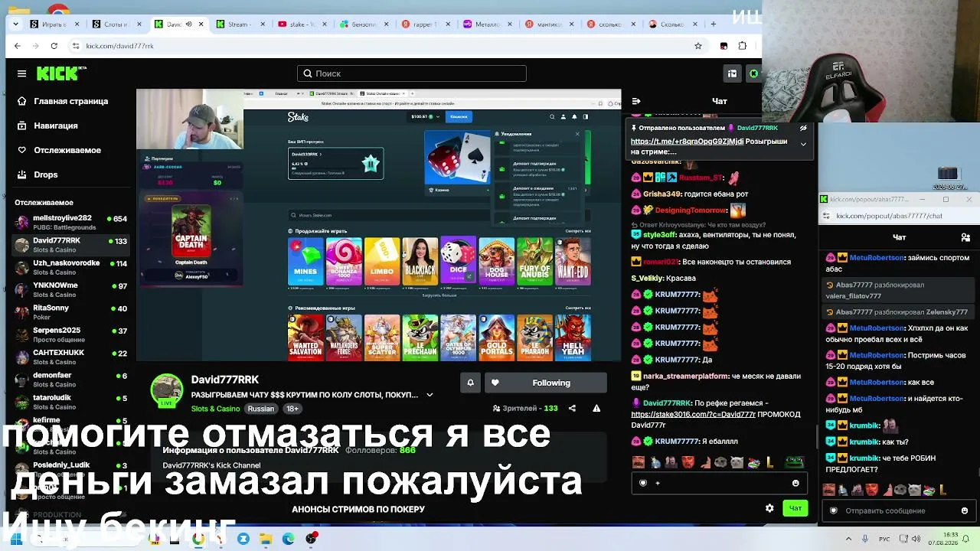The image size is (980, 551).
Task: Click the Slots & Casino category link
Action: tap(215, 409)
